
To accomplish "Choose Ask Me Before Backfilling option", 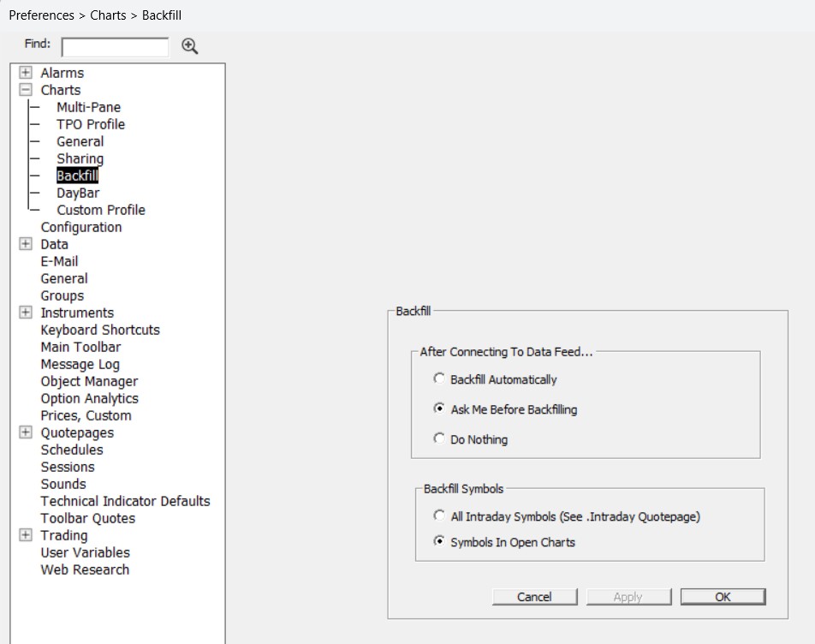I will (x=440, y=409).
